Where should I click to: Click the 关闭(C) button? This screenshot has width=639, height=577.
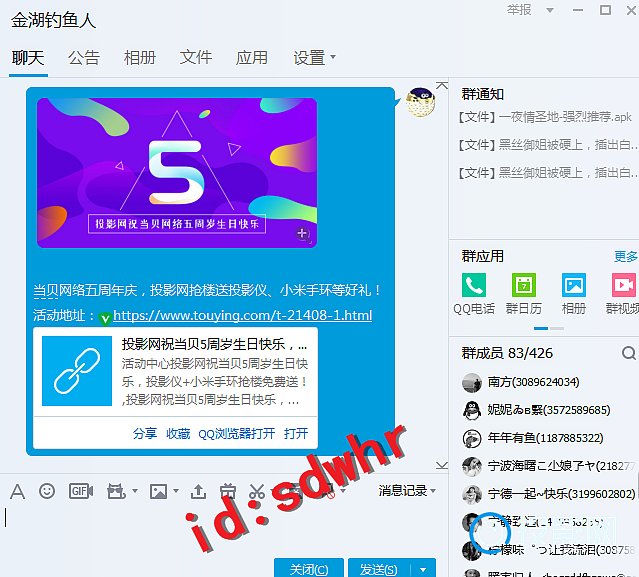coord(309,569)
